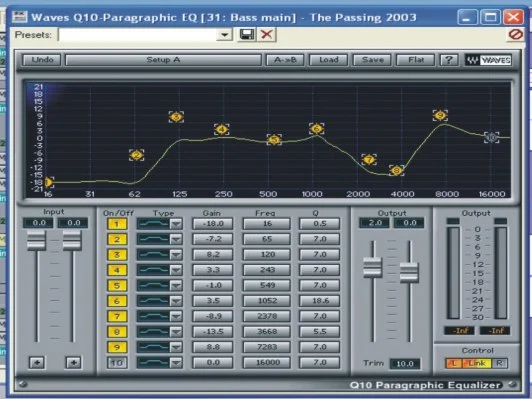Open filter type dropdown for band 1
This screenshot has height=399, width=532.
pos(176,224)
